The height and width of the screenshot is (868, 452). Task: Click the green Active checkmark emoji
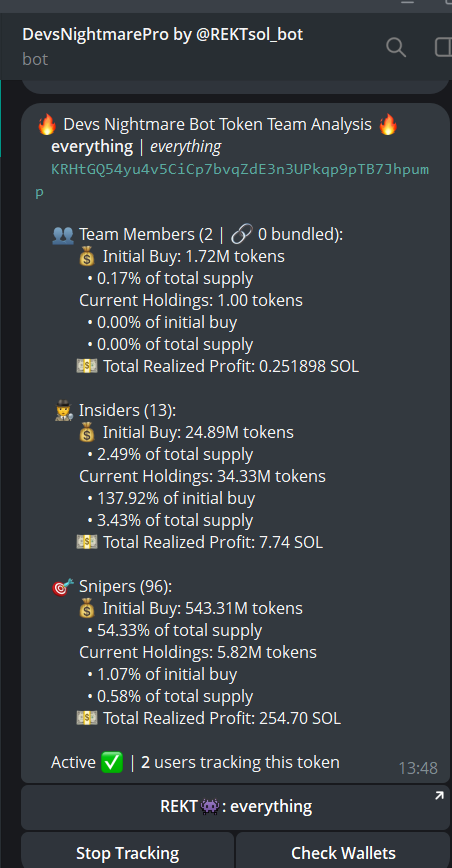(112, 763)
